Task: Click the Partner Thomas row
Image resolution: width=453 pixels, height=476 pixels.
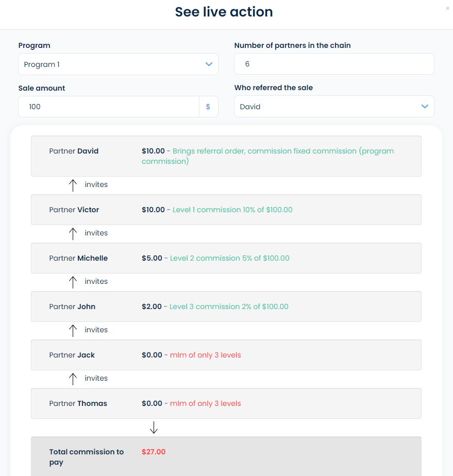Action: coord(226,403)
